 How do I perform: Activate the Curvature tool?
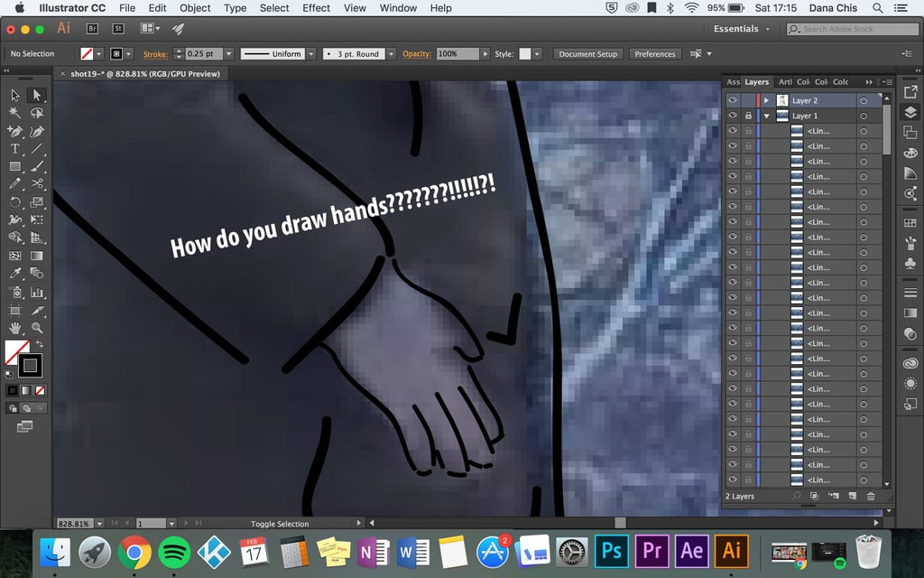pyautogui.click(x=37, y=131)
